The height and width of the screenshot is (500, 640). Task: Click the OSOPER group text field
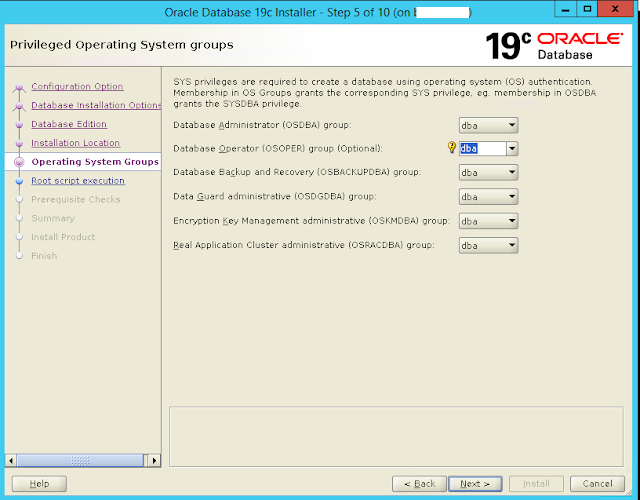(482, 149)
